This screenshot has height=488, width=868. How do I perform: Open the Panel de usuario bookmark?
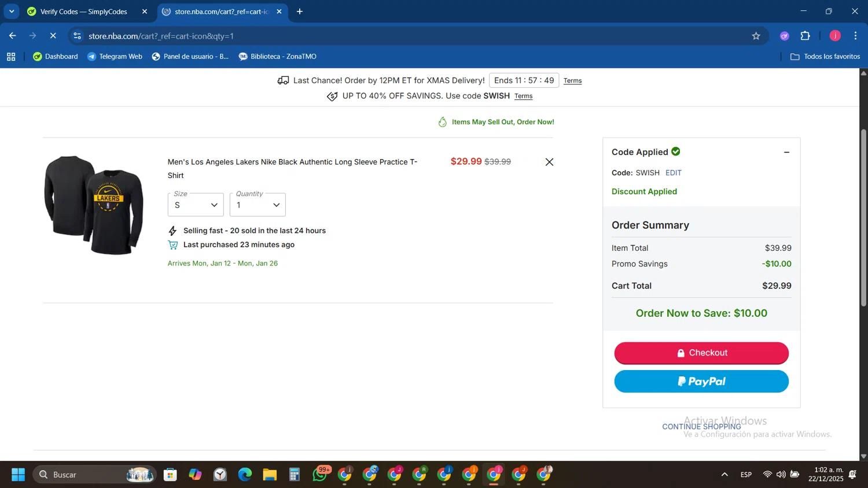190,57
